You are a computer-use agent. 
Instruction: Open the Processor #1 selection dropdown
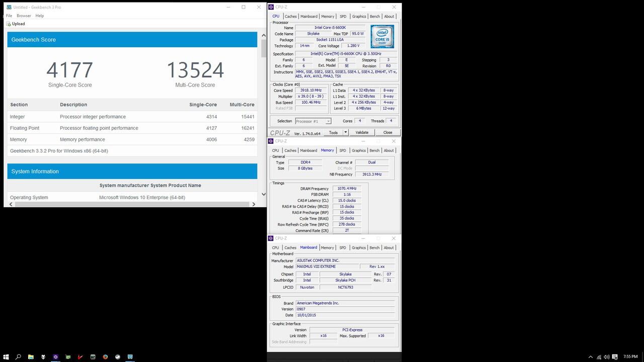pos(313,121)
